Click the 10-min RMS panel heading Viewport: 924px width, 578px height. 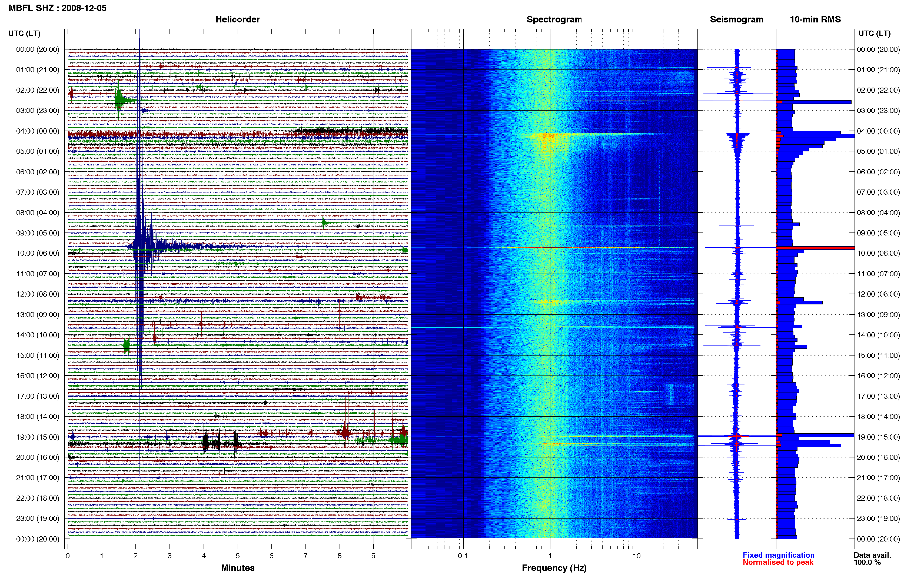pos(815,19)
